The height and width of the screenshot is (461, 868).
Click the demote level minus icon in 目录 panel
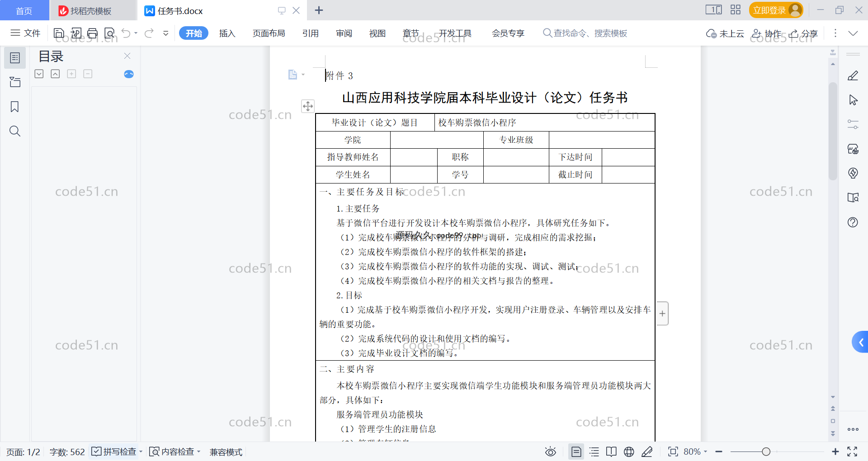pyautogui.click(x=88, y=74)
